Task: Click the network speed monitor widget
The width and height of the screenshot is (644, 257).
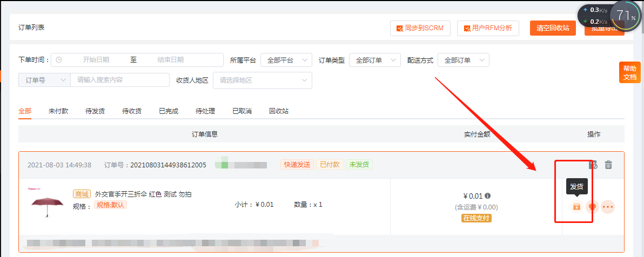Action: (x=595, y=16)
